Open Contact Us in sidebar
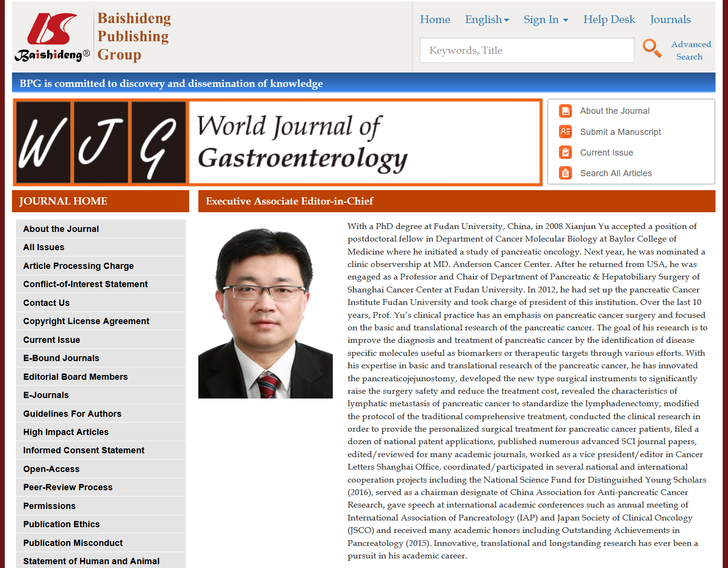This screenshot has width=728, height=568. point(101,303)
